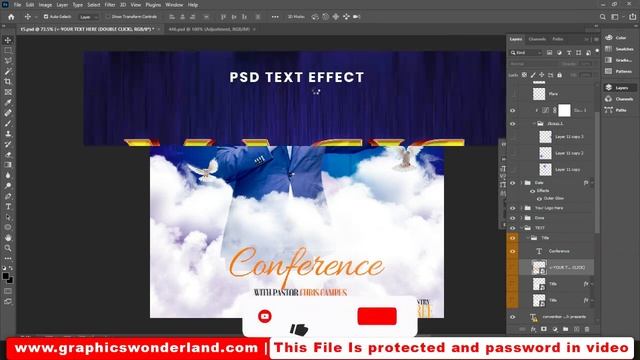Open the Window menu
The width and height of the screenshot is (640, 360).
[x=174, y=5]
